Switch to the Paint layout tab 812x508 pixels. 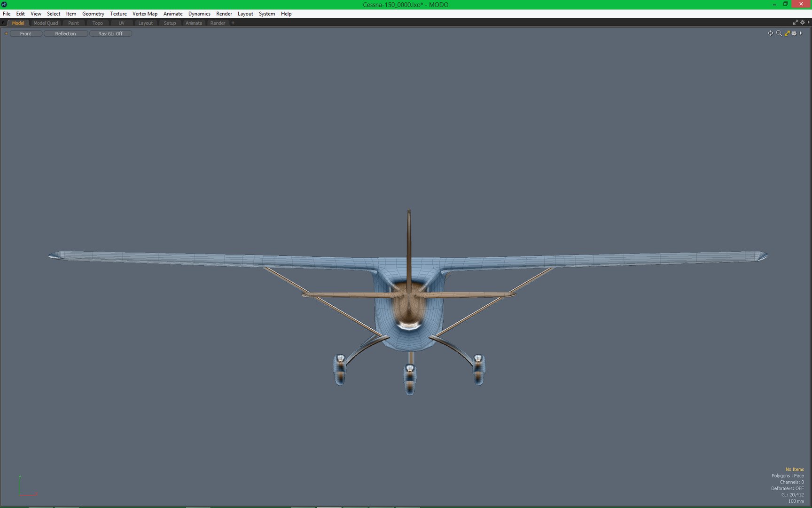pos(73,23)
